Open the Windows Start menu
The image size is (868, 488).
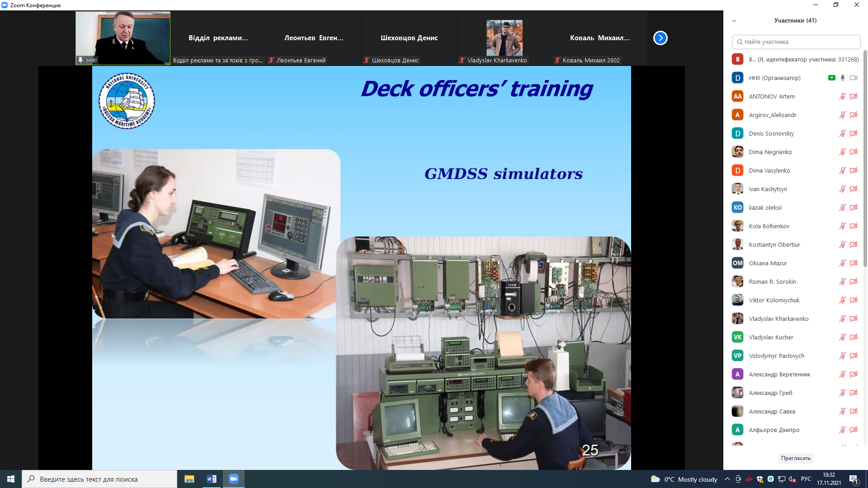[x=11, y=479]
